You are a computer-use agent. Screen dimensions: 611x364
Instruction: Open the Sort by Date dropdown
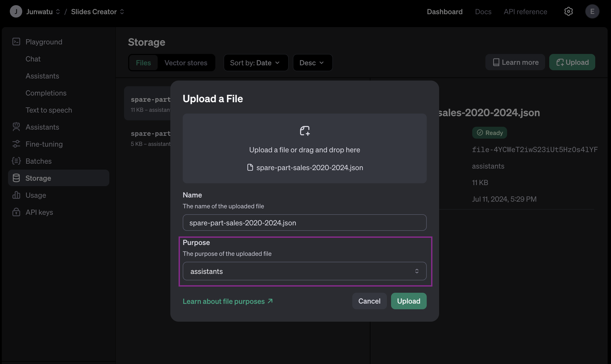(255, 63)
